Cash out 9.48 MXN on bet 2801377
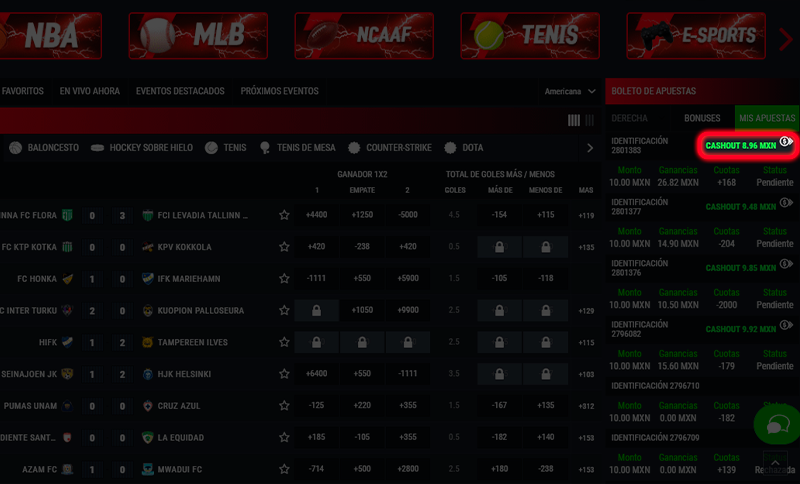 (740, 207)
